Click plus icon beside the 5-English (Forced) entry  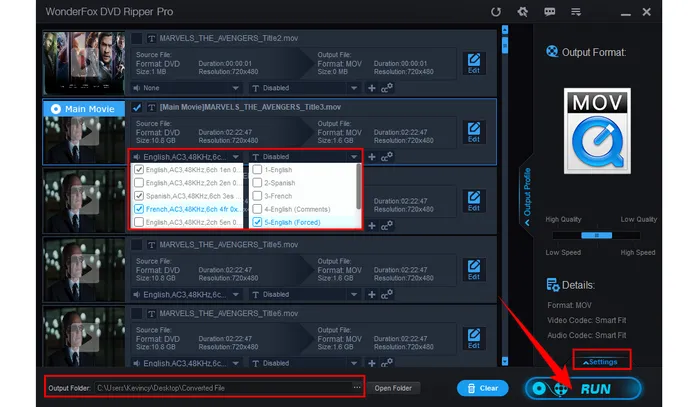coord(371,226)
